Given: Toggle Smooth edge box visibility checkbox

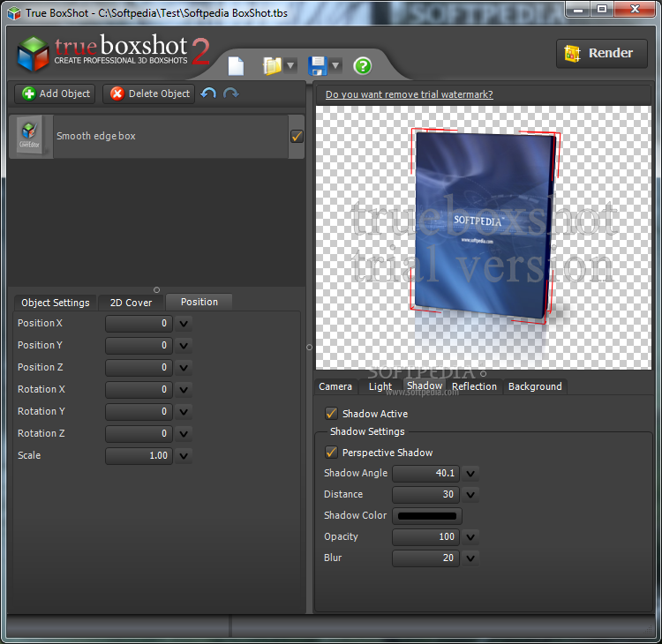Looking at the screenshot, I should (297, 137).
